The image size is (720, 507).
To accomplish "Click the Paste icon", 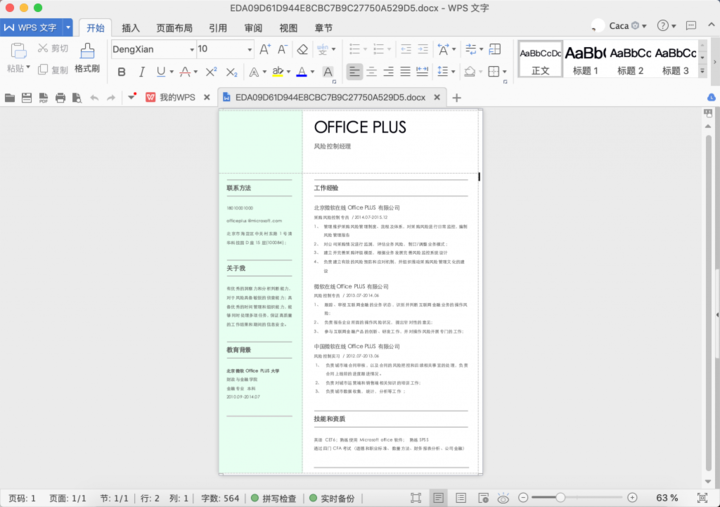I will (18, 50).
